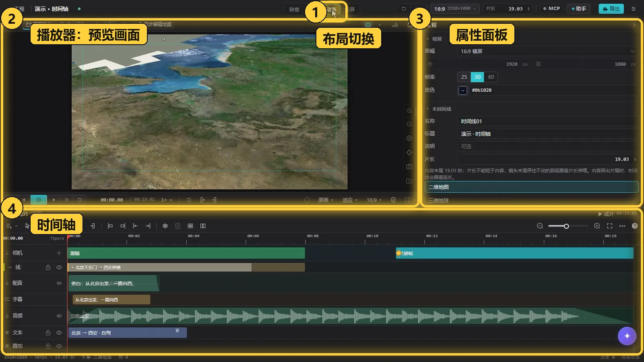Click the 名称 field containing 时间线01
Viewport: 644px width, 362px height.
[547, 121]
